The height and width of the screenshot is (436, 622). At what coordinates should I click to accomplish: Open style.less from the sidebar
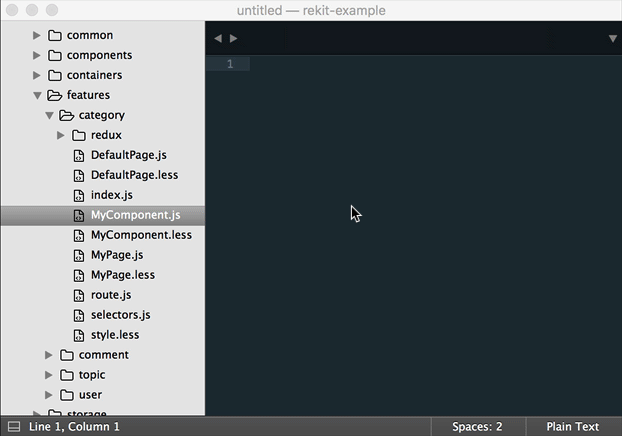[115, 335]
